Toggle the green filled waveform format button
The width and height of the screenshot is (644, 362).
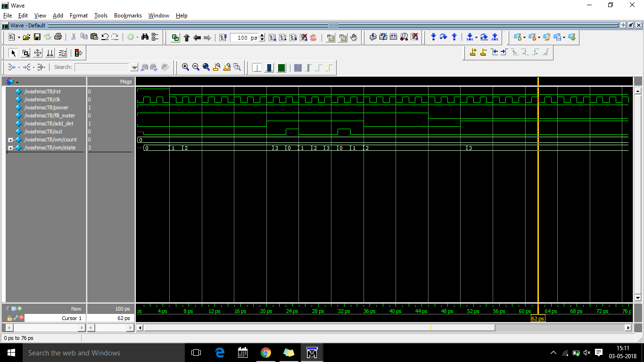[281, 68]
